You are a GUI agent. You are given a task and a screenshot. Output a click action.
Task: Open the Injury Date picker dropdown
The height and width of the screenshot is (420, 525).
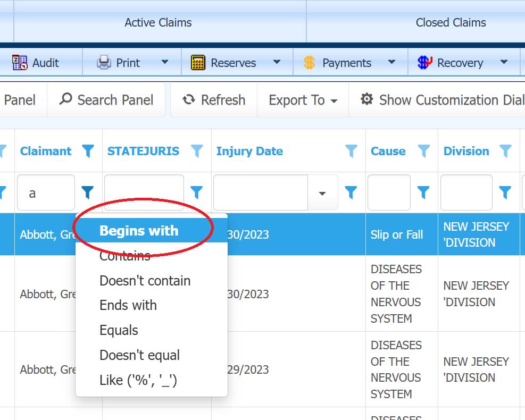coord(322,193)
